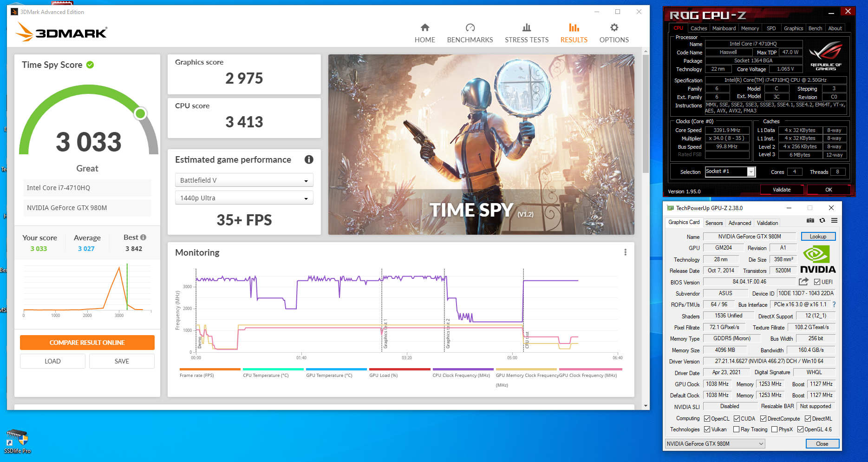Click the Lookup button in GPU-Z

[x=818, y=237]
